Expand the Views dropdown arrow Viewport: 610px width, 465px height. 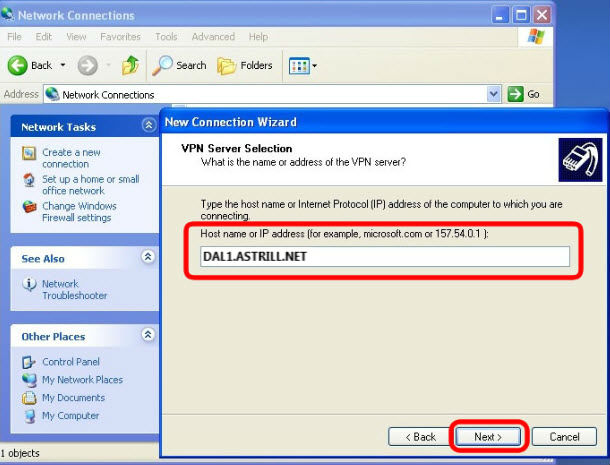click(314, 66)
